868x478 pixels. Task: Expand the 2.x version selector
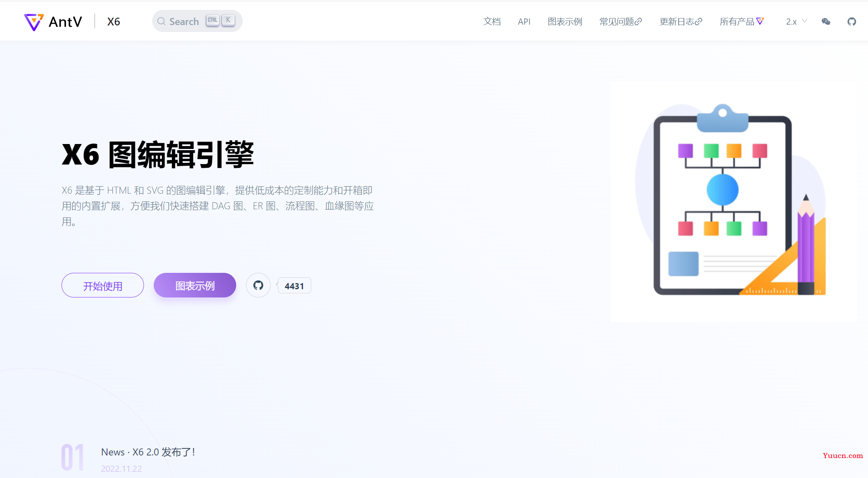797,22
